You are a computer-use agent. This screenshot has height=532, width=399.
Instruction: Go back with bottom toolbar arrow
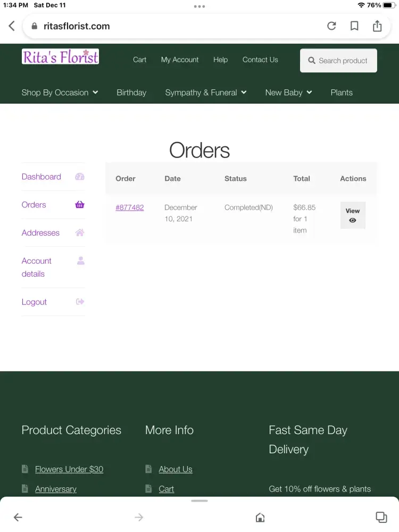coord(18,517)
